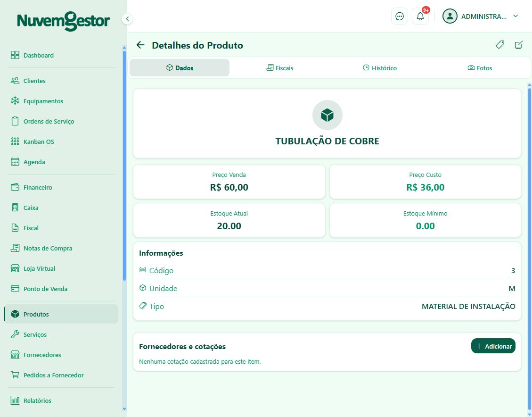Click the NuvemGestor logo
This screenshot has width=532, height=417.
coord(64,21)
